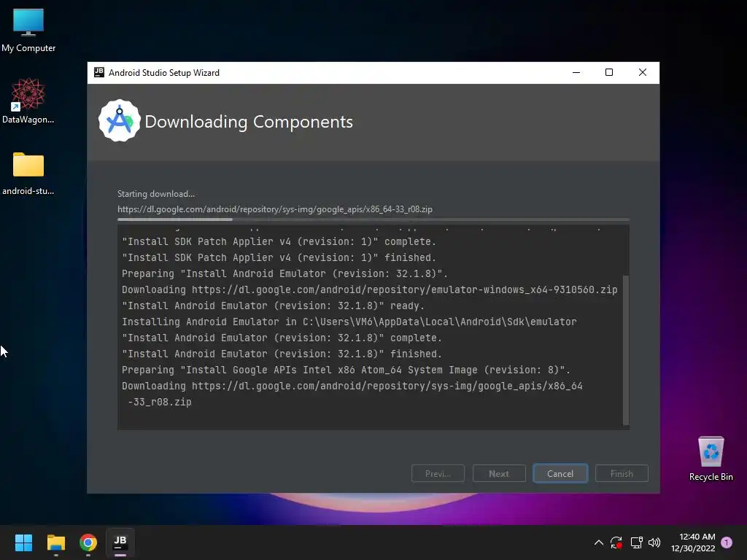This screenshot has width=747, height=560.
Task: Click the 'SDK Patch Applier v4' finished log line
Action: click(279, 257)
